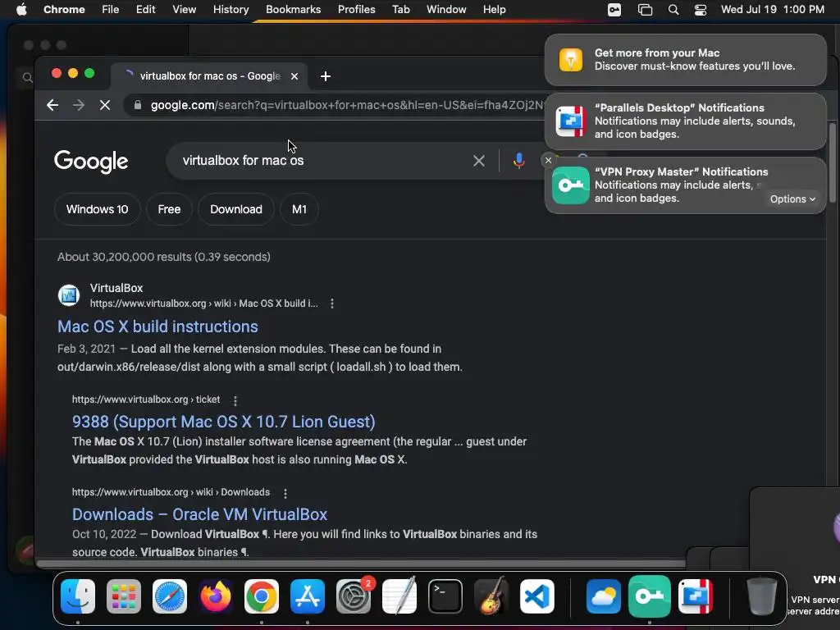The height and width of the screenshot is (630, 840).
Task: Open the History menu
Action: point(231,9)
